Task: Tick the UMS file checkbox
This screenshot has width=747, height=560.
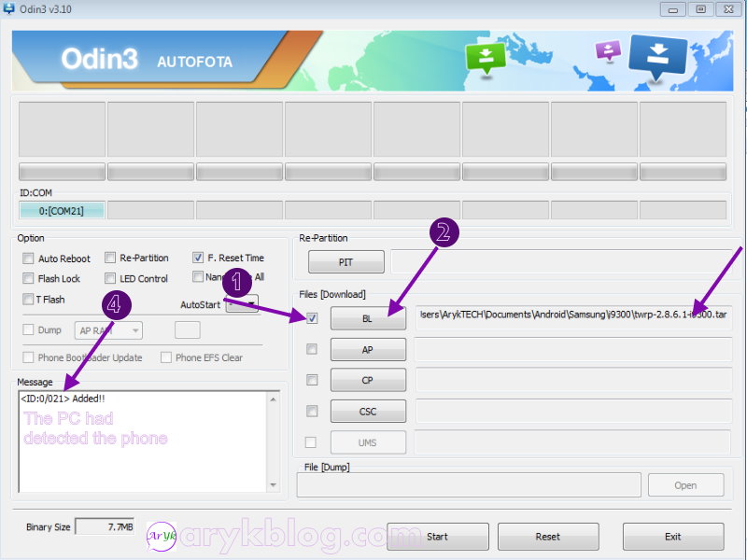Action: (311, 442)
